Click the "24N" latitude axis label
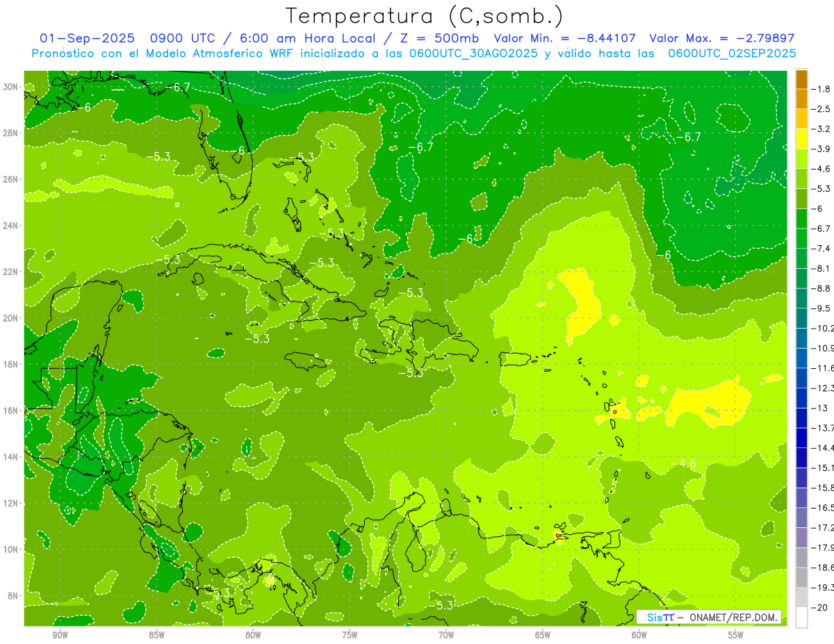 point(10,226)
